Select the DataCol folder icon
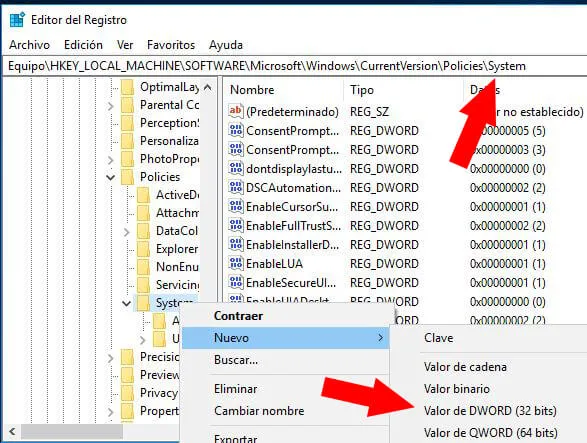The width and height of the screenshot is (587, 443). click(143, 231)
